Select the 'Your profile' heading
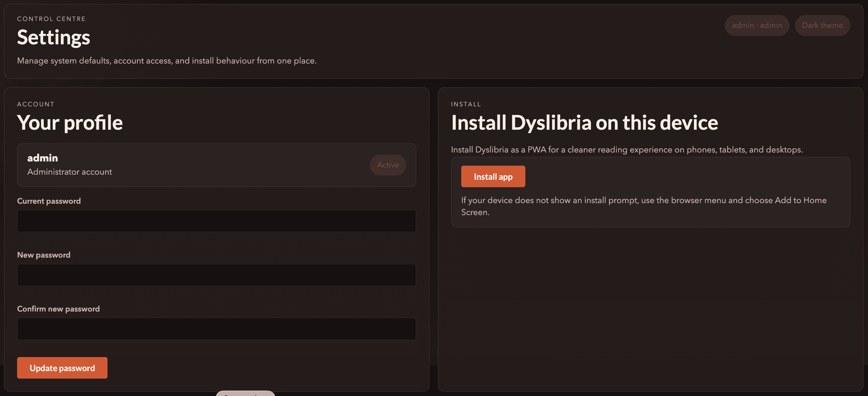Screen dimensions: 868x396 click(x=70, y=122)
